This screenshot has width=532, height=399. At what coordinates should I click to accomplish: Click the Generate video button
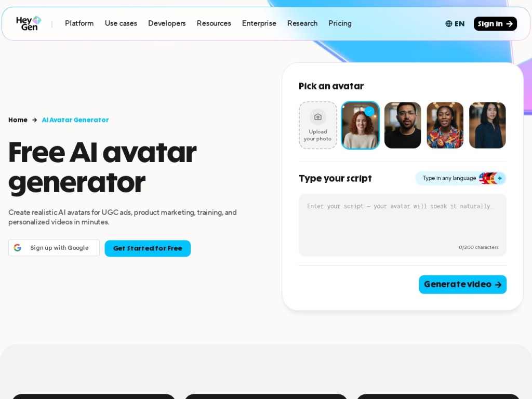tap(462, 284)
